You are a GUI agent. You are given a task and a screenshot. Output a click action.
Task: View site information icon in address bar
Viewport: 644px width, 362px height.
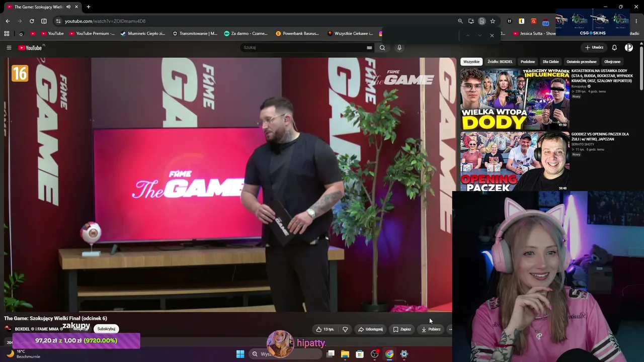click(x=58, y=21)
